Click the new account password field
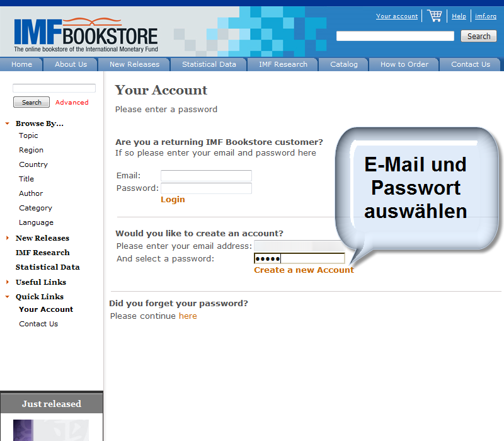The width and height of the screenshot is (504, 441). 299,258
